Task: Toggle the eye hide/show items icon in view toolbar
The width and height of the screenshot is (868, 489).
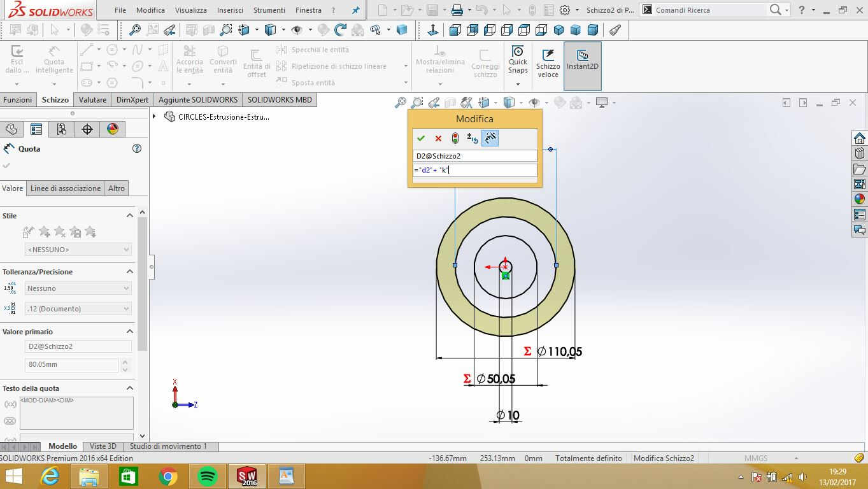Action: [535, 103]
